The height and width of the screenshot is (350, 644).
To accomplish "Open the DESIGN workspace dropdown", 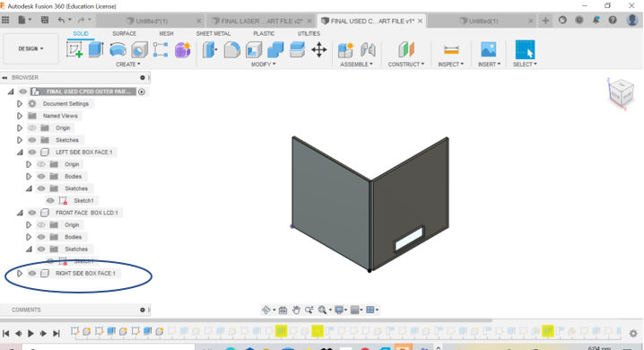I will click(30, 48).
